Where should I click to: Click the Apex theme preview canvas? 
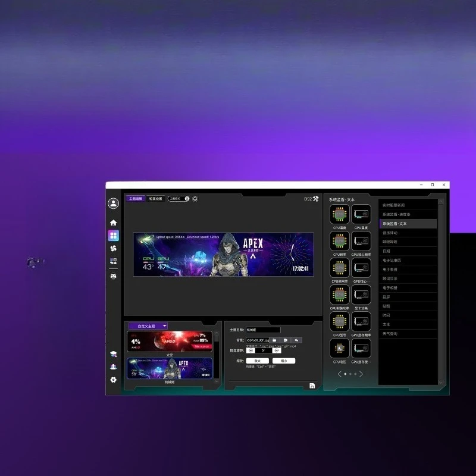[224, 255]
